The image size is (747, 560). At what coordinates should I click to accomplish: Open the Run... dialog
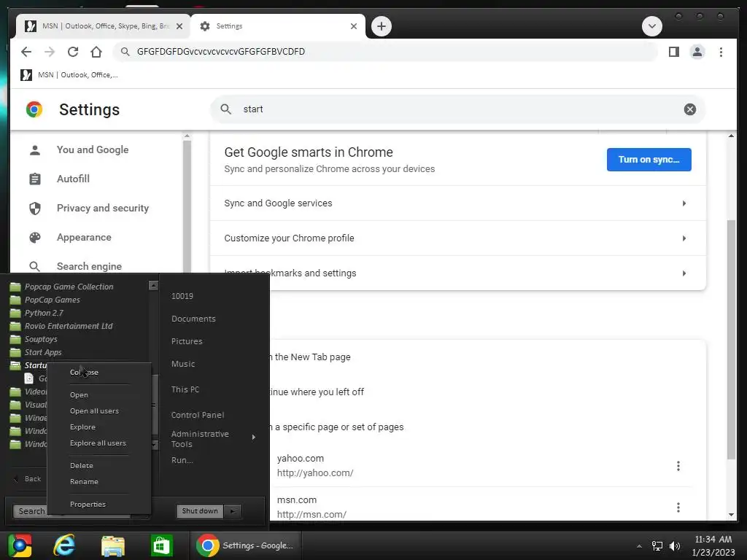click(x=182, y=461)
